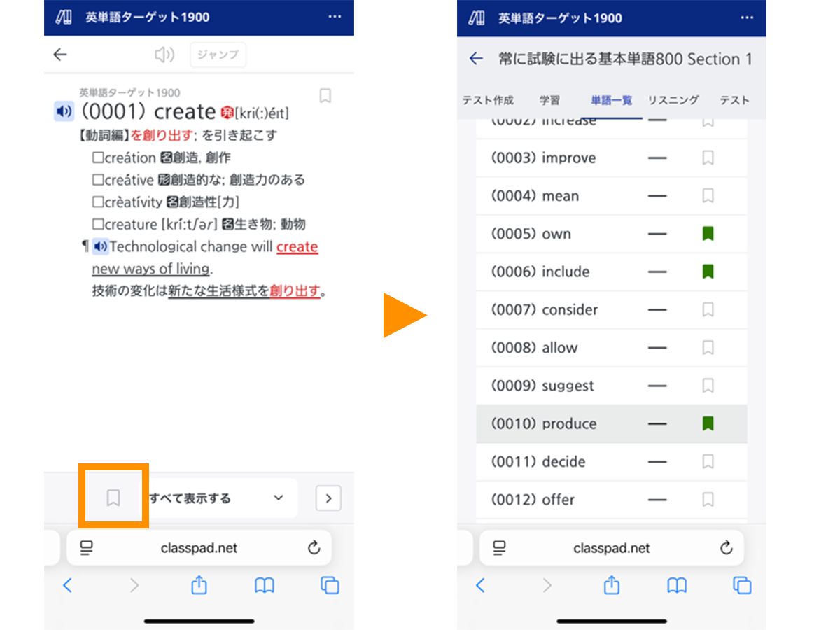Play audio of the example sentence
This screenshot has height=630, width=840.
[x=100, y=246]
